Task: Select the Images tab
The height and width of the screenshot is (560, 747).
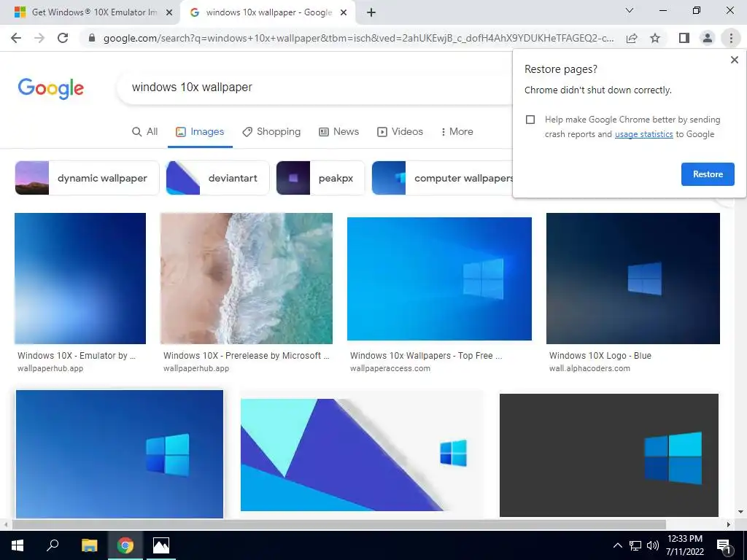Action: (x=200, y=132)
